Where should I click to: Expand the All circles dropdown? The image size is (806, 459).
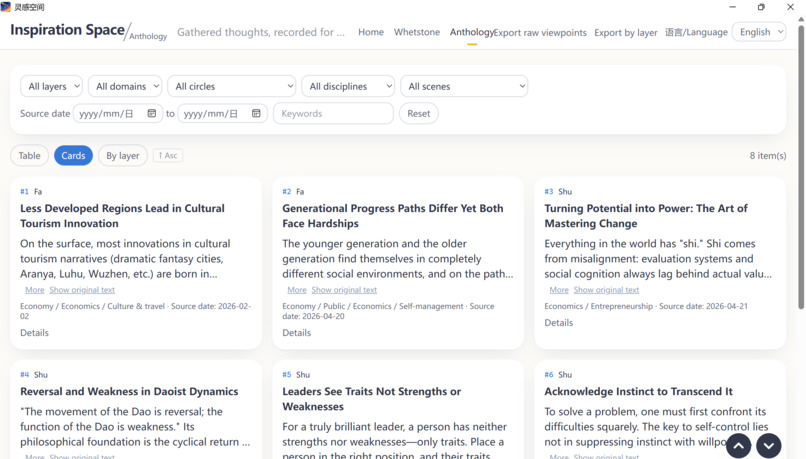pyautogui.click(x=232, y=86)
